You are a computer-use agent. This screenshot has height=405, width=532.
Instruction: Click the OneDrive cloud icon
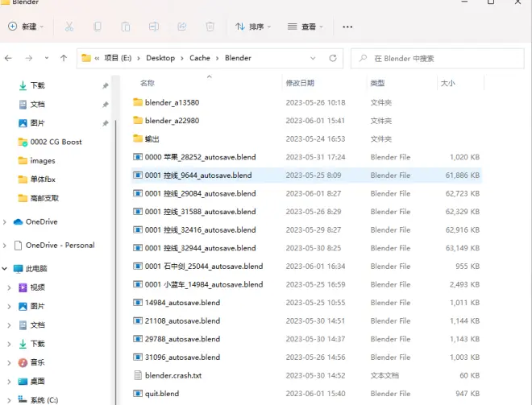(18, 222)
